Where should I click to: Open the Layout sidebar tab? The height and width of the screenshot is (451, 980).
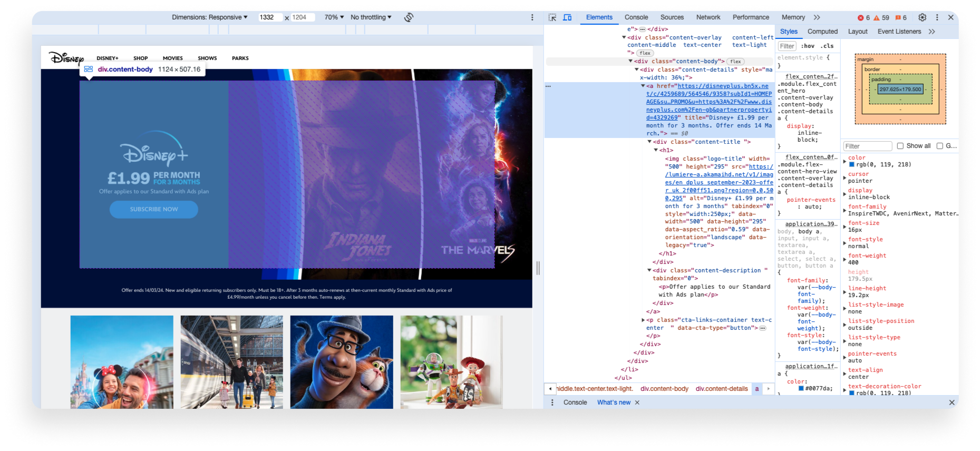(858, 32)
